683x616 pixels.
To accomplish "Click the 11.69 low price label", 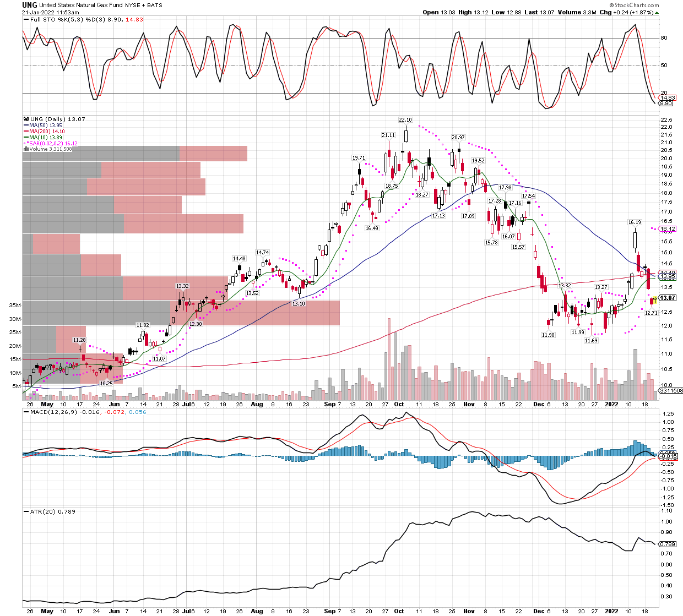I will 591,341.
